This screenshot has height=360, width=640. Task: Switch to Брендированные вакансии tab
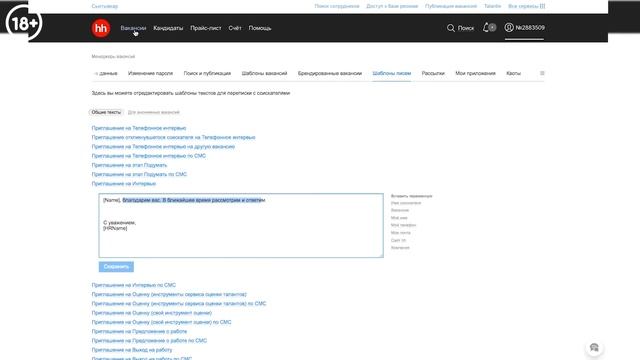pyautogui.click(x=330, y=73)
